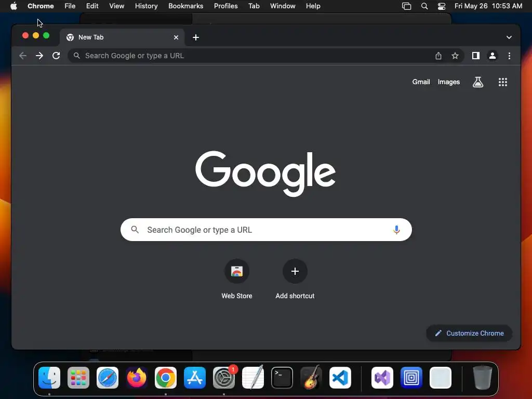Open the History menu
532x399 pixels.
click(x=146, y=6)
